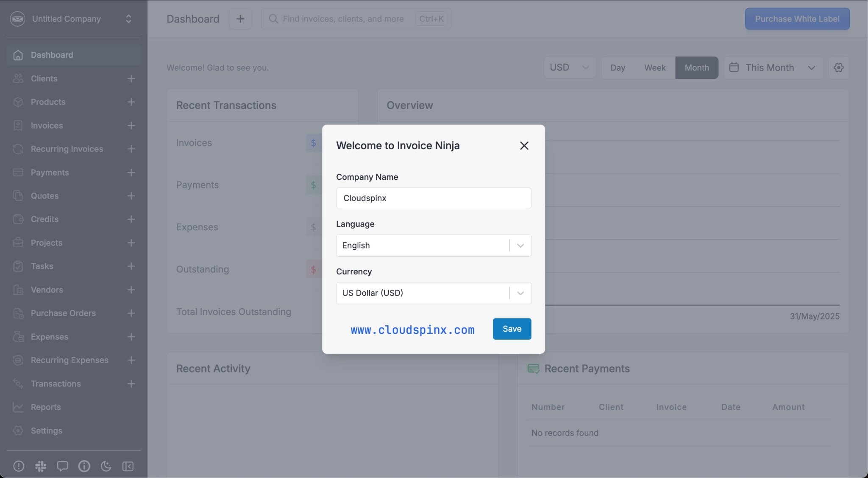This screenshot has height=478, width=868.
Task: Select the Invoices icon in the sidebar
Action: pyautogui.click(x=18, y=126)
